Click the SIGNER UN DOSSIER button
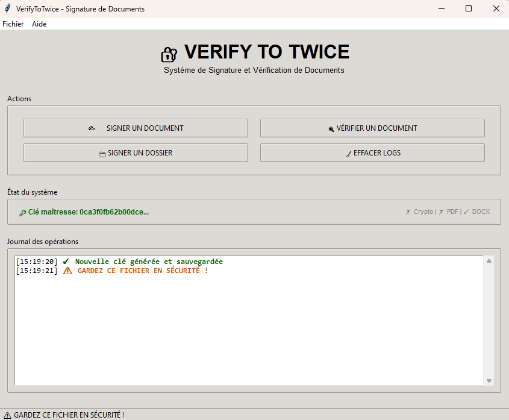The height and width of the screenshot is (420, 509). click(x=136, y=152)
